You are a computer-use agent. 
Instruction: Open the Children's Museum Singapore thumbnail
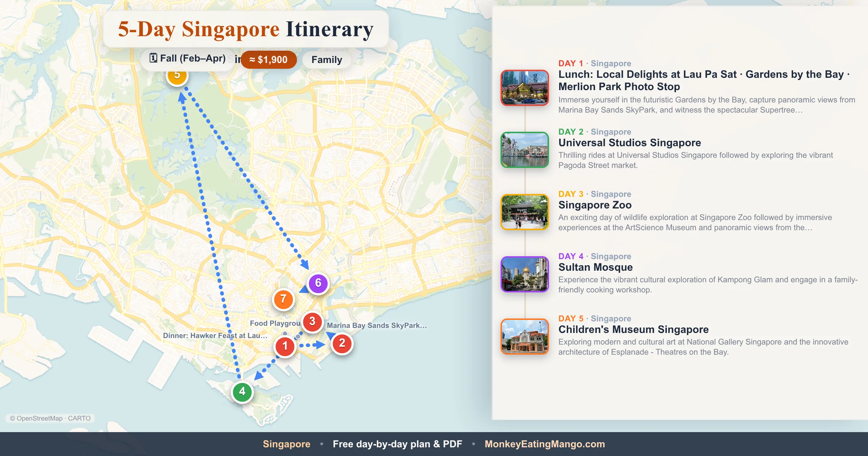[x=525, y=336]
